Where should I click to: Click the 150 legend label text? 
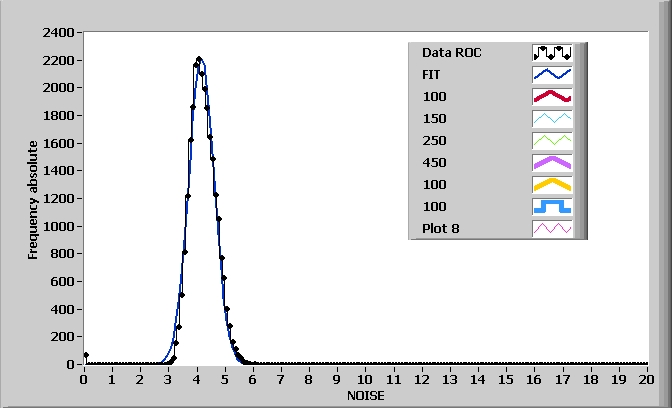pyautogui.click(x=434, y=118)
